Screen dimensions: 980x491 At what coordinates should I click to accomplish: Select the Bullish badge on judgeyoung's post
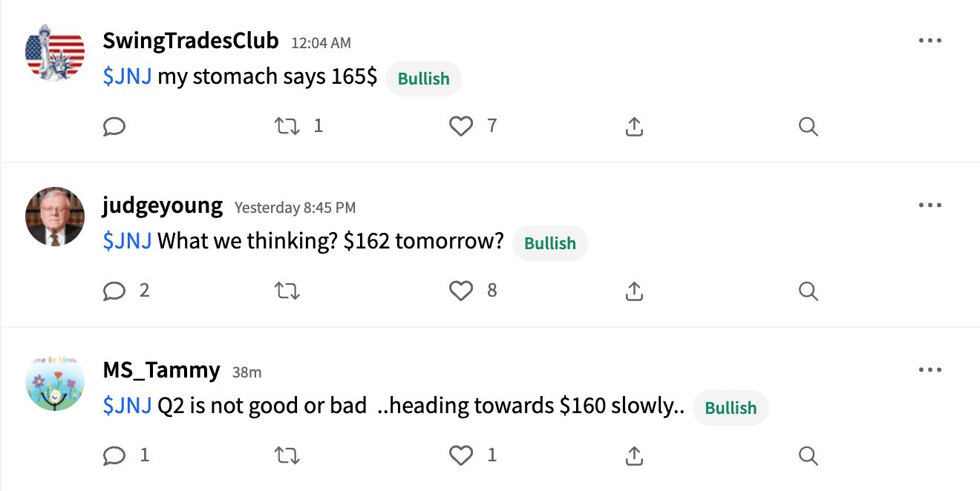[550, 243]
